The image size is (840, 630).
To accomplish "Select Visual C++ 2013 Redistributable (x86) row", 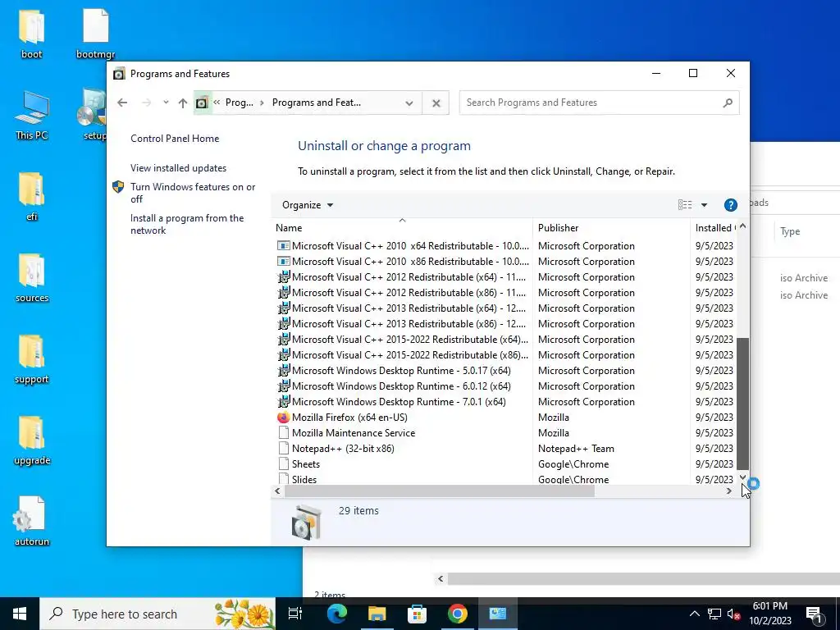I will click(401, 323).
